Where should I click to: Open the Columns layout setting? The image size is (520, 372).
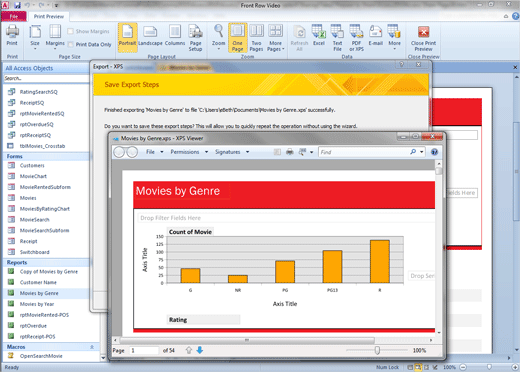tap(175, 36)
